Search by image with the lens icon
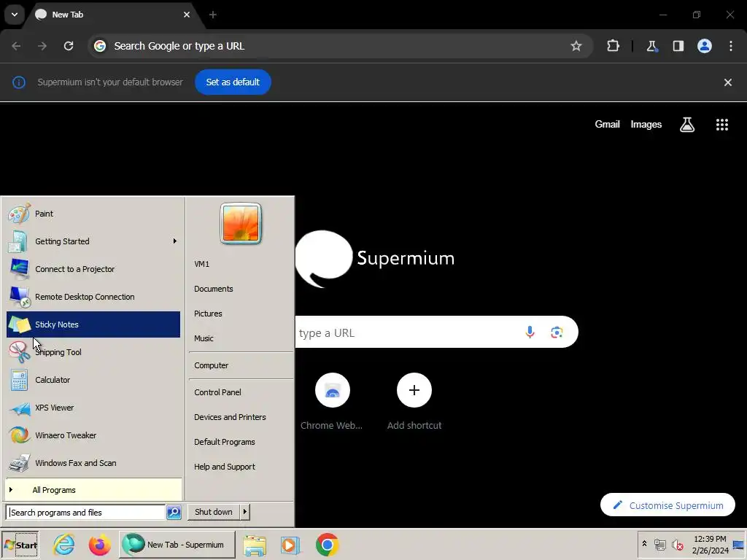The height and width of the screenshot is (560, 747). 557,332
